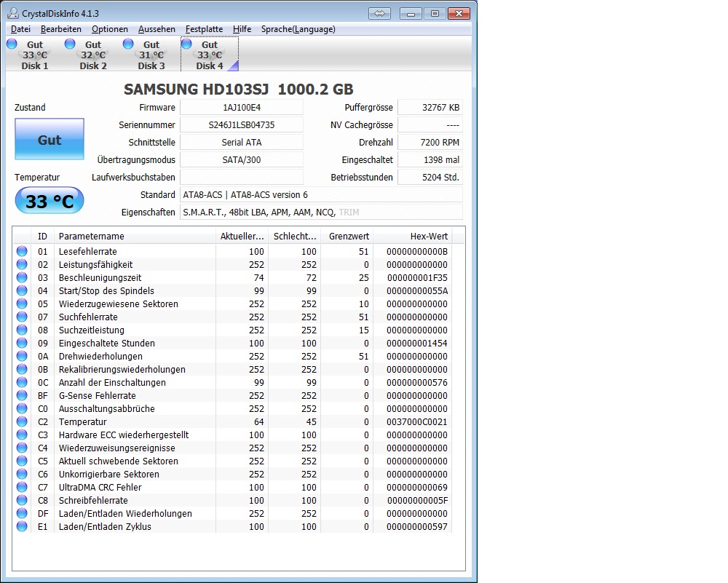
Task: Click status orb for Rekalibrierungswiederholungen row
Action: pos(22,369)
